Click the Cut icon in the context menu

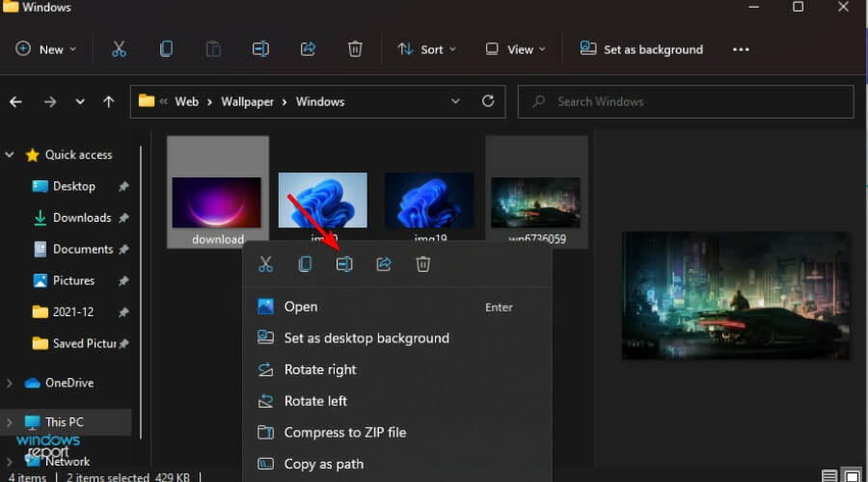(266, 264)
